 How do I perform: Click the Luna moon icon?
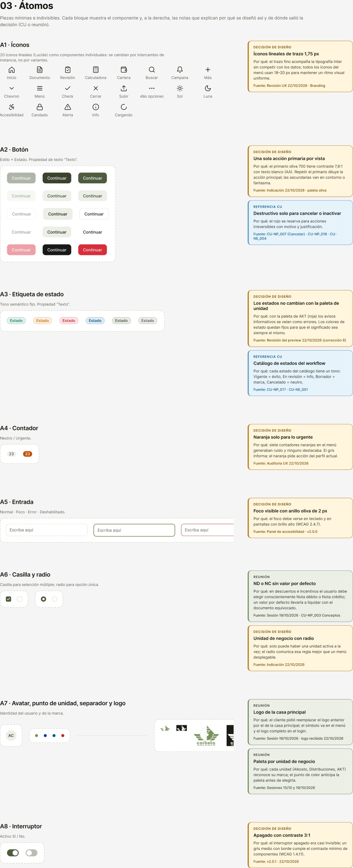208,88
